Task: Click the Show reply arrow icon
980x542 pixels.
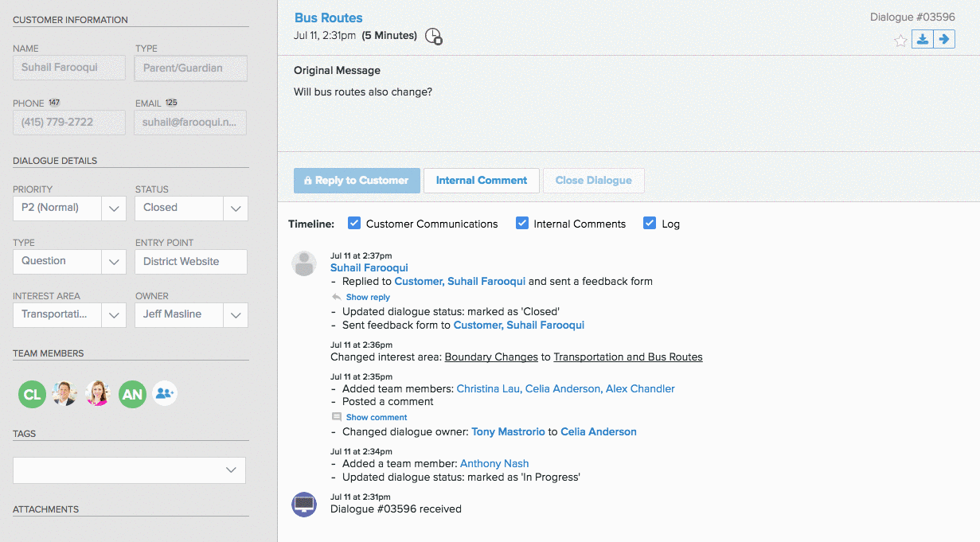Action: tap(337, 297)
